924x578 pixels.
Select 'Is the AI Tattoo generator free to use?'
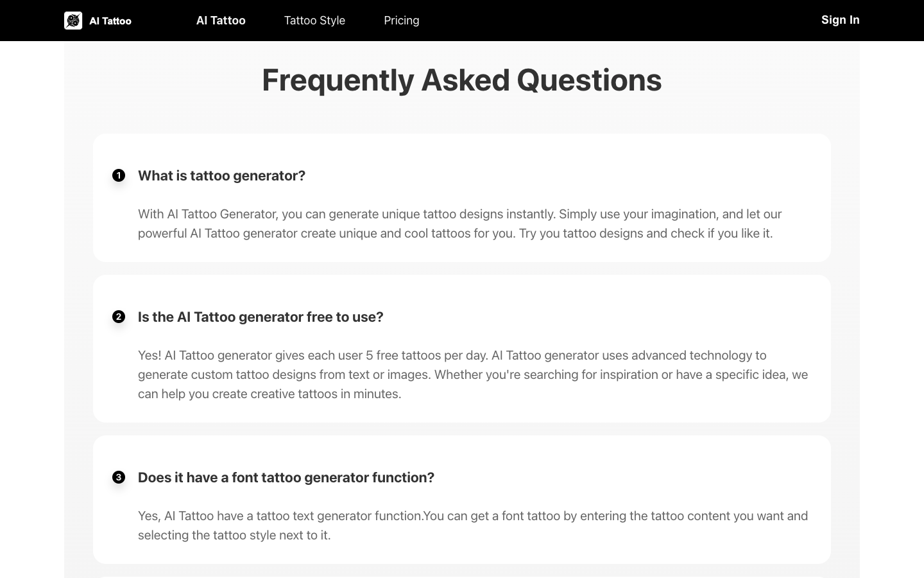click(x=261, y=317)
